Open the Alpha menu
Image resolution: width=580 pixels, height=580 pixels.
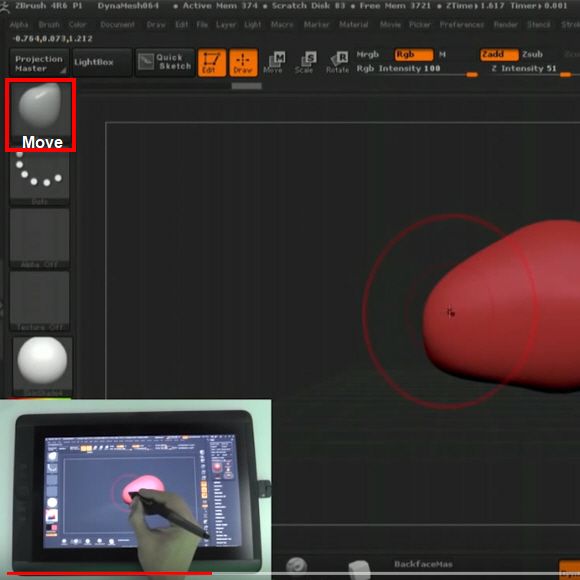coord(19,25)
